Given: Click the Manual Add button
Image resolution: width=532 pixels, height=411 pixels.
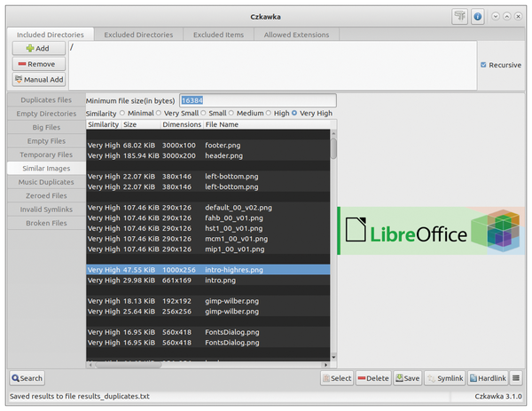Looking at the screenshot, I should point(39,80).
